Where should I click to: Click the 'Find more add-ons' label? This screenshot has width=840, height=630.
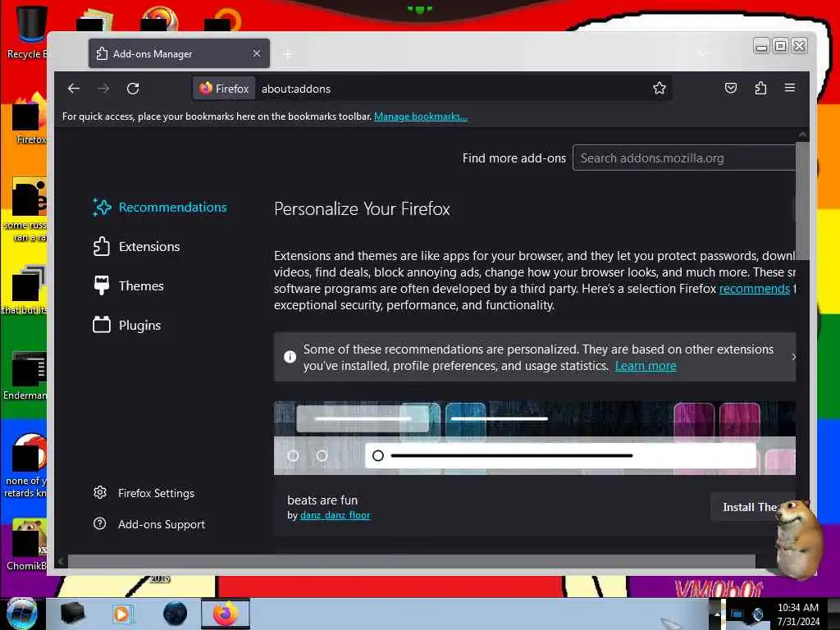pos(514,158)
